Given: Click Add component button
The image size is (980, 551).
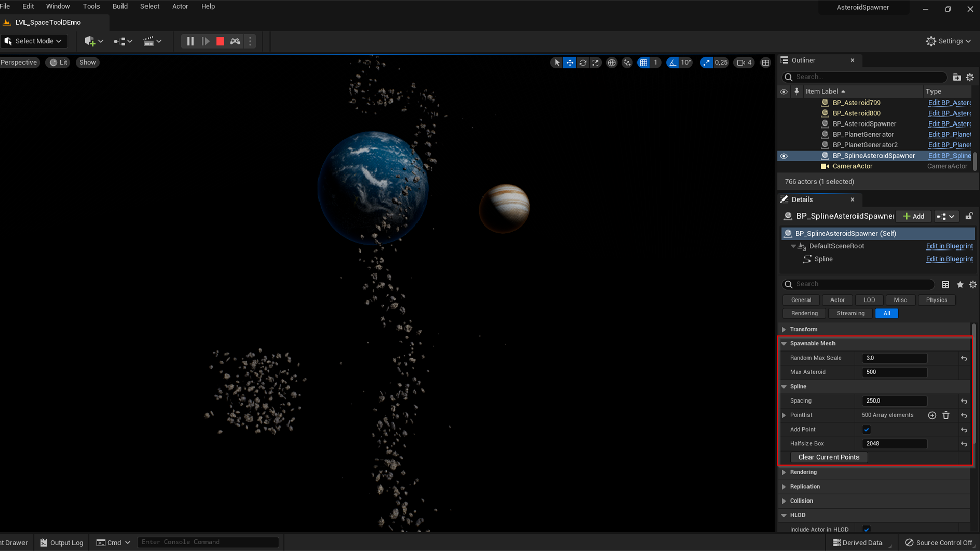Looking at the screenshot, I should (x=913, y=216).
